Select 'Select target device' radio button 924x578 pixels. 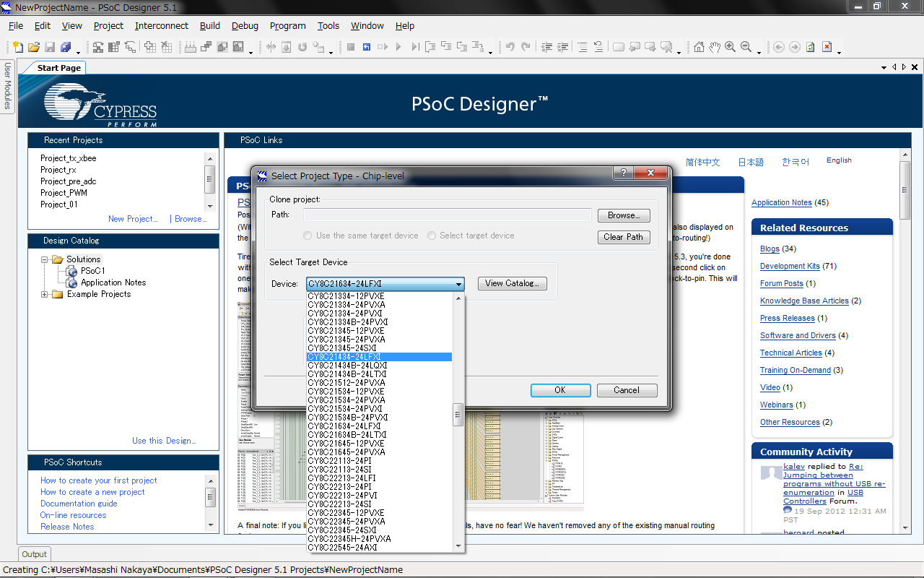pos(432,236)
